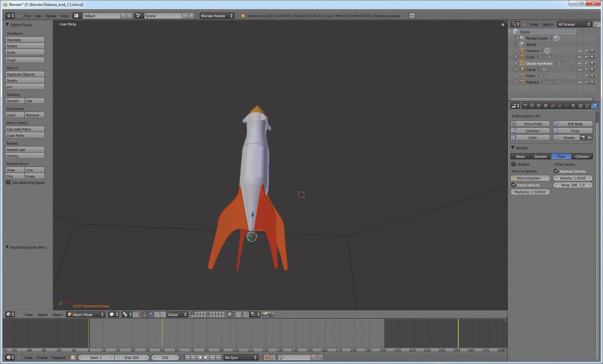Open the Add menu
Viewport: 603px width, 364px height.
pos(38,16)
